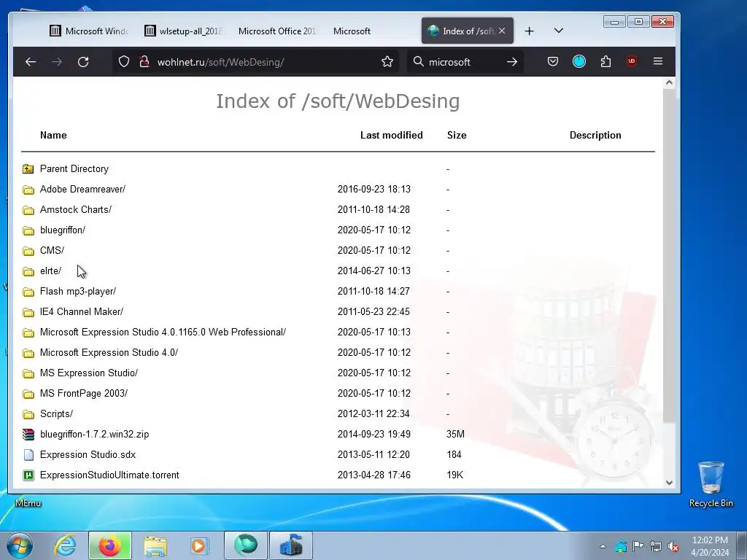Click document icon beside Expression Studio.sdx
Image resolution: width=747 pixels, height=560 pixels.
pos(28,455)
